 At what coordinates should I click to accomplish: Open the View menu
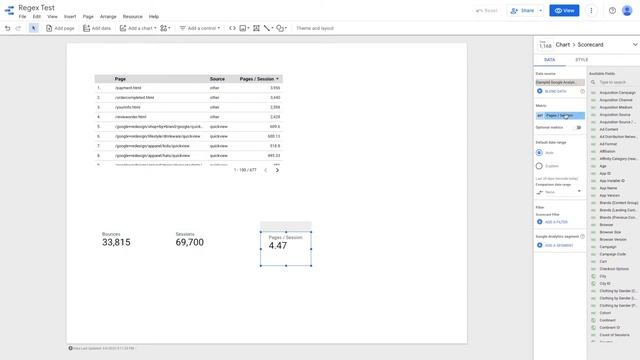(x=52, y=17)
